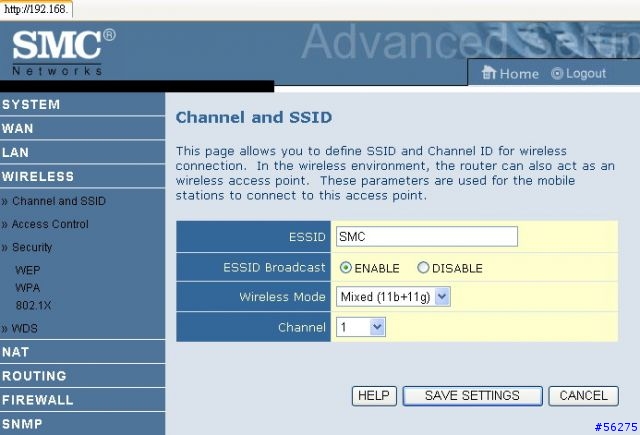Screen dimensions: 640x435
Task: Open the 802.1X security page
Action: 33,305
